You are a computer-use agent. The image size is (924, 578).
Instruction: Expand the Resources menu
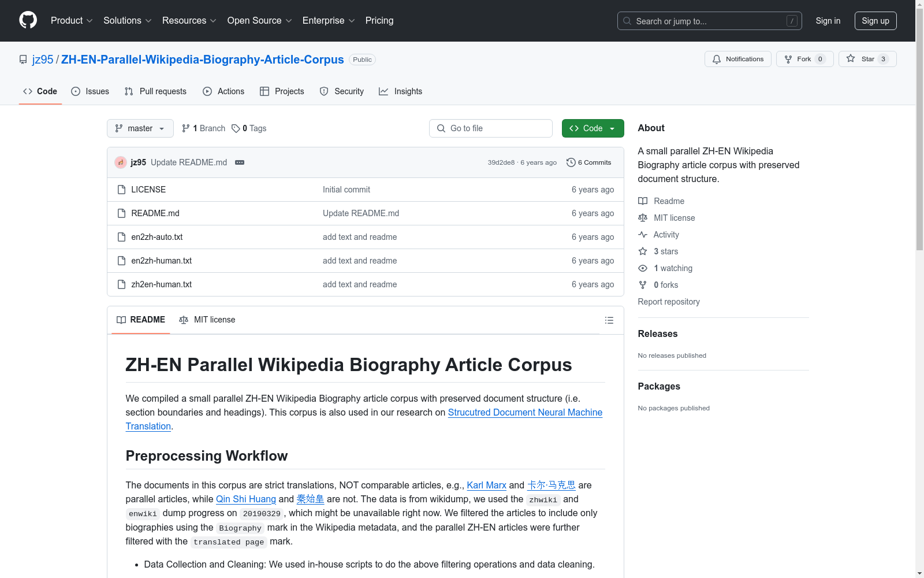click(x=189, y=21)
